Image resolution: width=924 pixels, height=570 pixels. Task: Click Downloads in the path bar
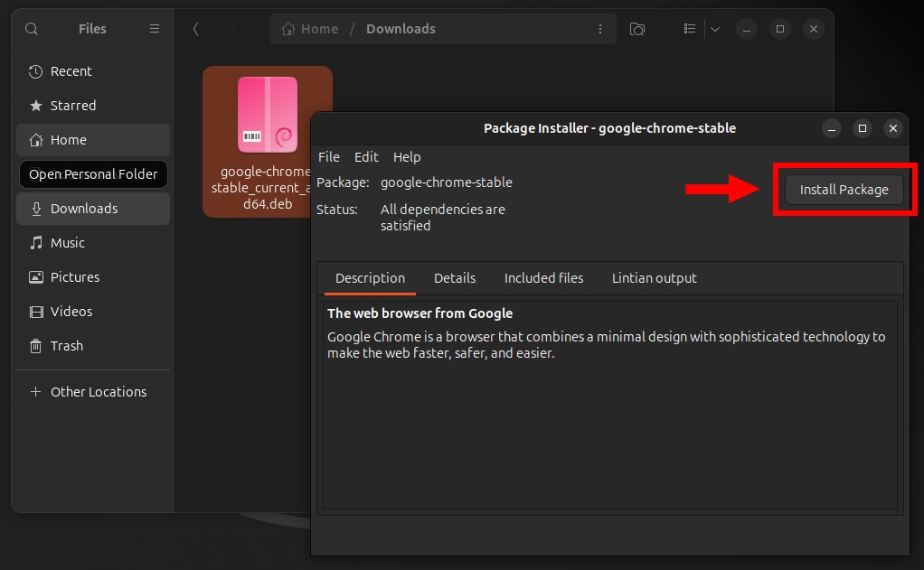pyautogui.click(x=401, y=29)
